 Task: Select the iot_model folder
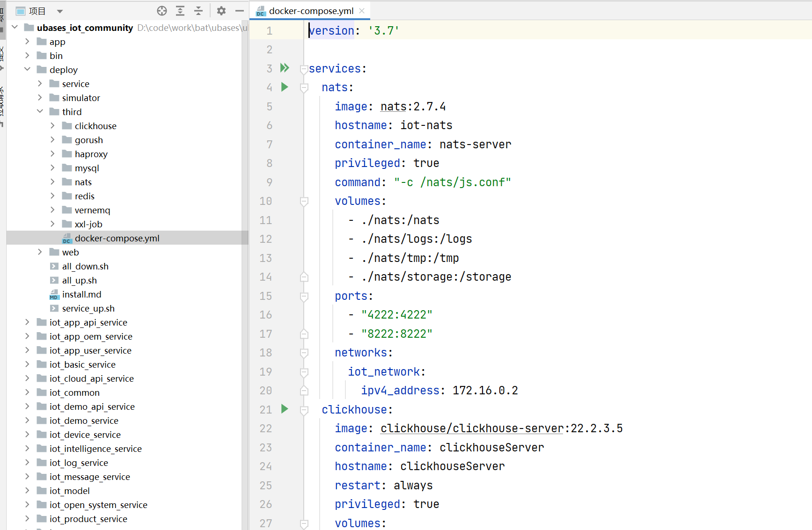tap(69, 491)
